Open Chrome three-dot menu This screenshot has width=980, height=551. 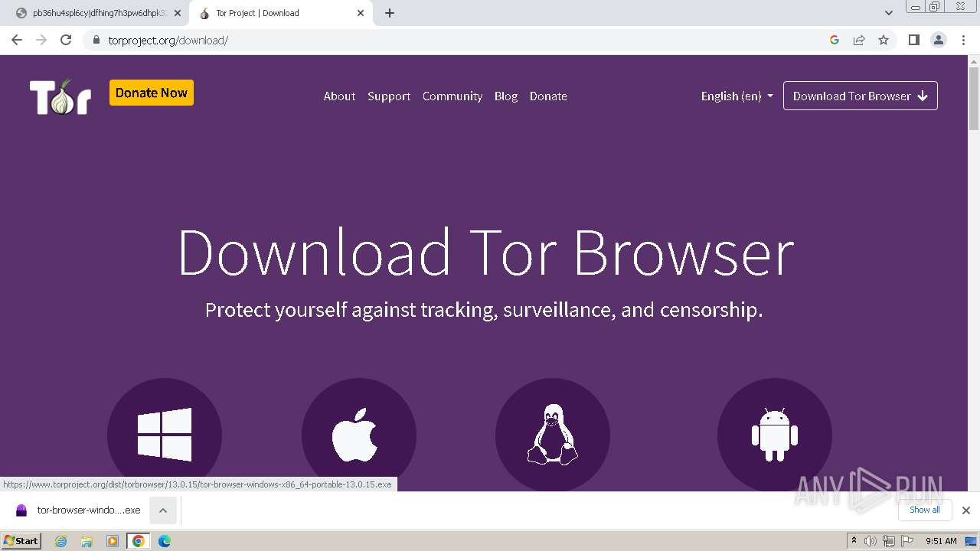[x=963, y=40]
